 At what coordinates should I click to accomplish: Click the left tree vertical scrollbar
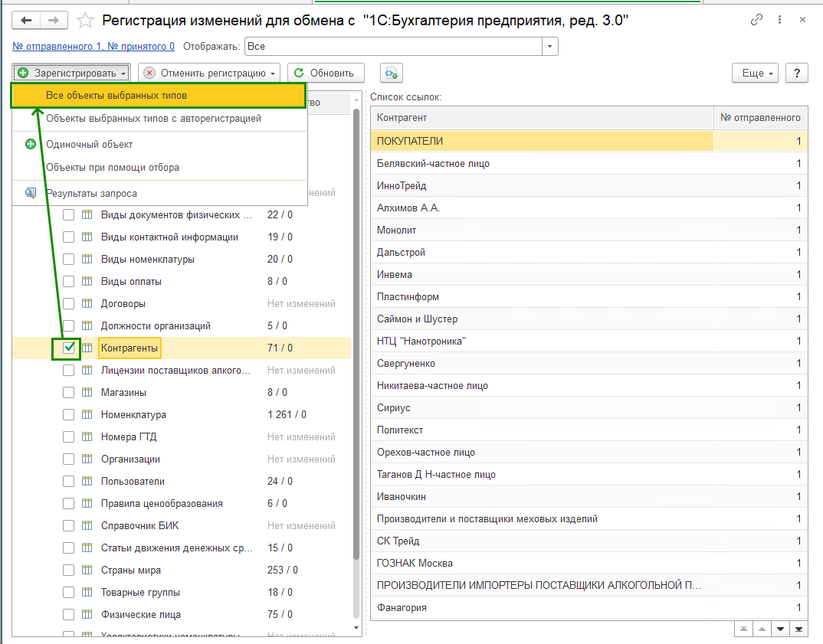point(356,334)
